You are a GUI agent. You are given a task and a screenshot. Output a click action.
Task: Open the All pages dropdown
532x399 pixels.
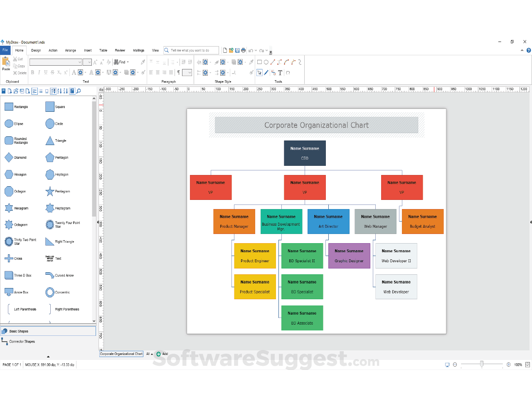coord(149,354)
